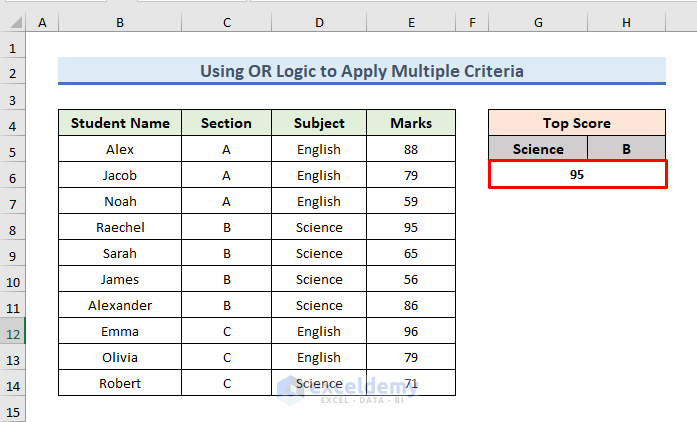697x422 pixels.
Task: Select row 6 header
Action: (x=13, y=175)
